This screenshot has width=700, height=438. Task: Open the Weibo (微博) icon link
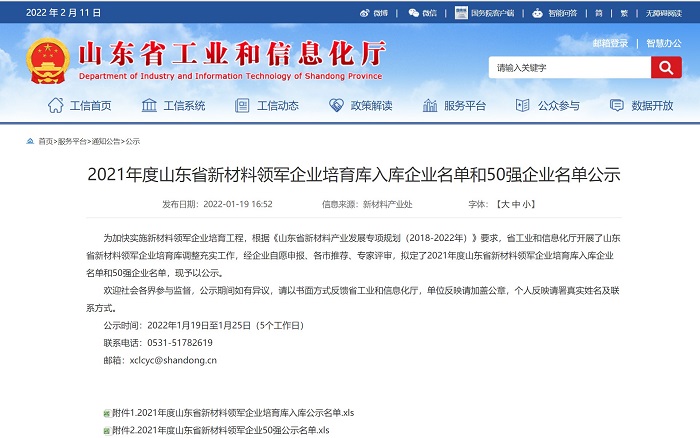[364, 13]
